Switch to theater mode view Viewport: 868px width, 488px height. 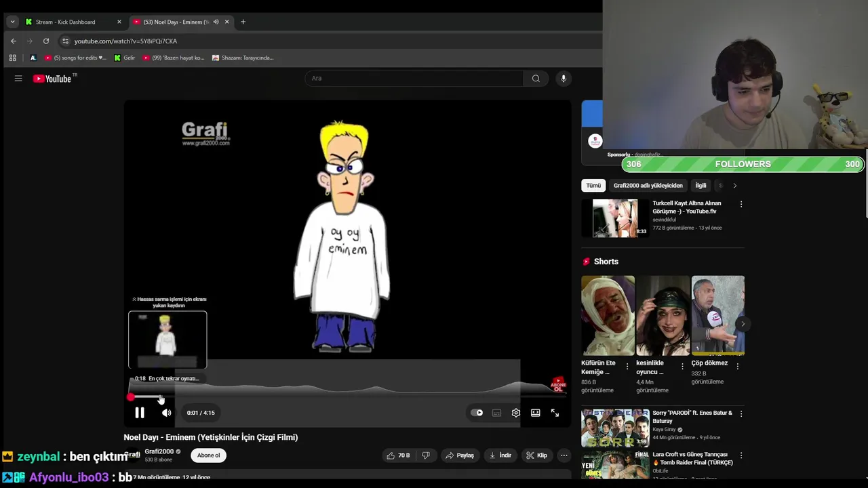click(x=536, y=413)
